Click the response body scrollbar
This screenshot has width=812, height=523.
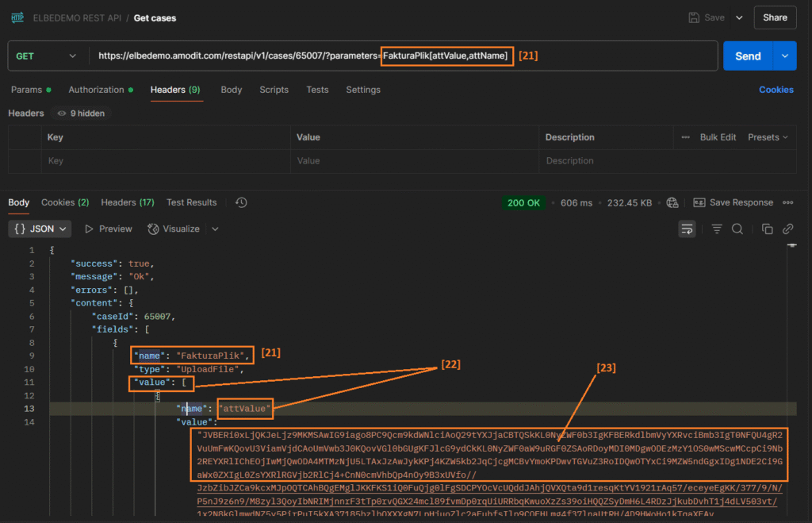(x=792, y=379)
